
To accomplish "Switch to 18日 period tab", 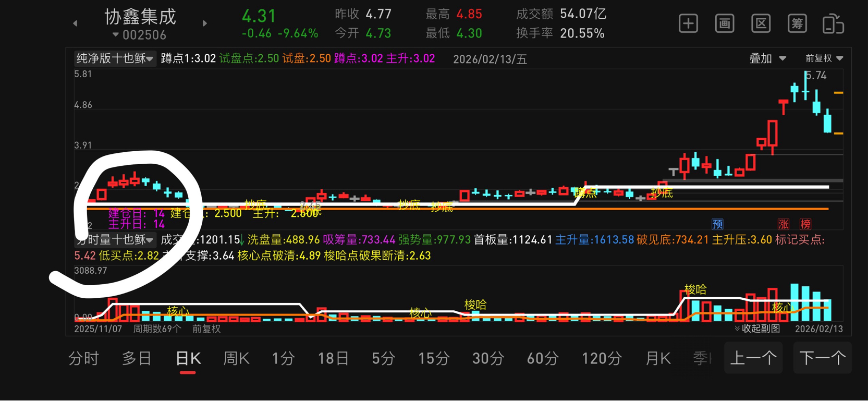I will 333,359.
